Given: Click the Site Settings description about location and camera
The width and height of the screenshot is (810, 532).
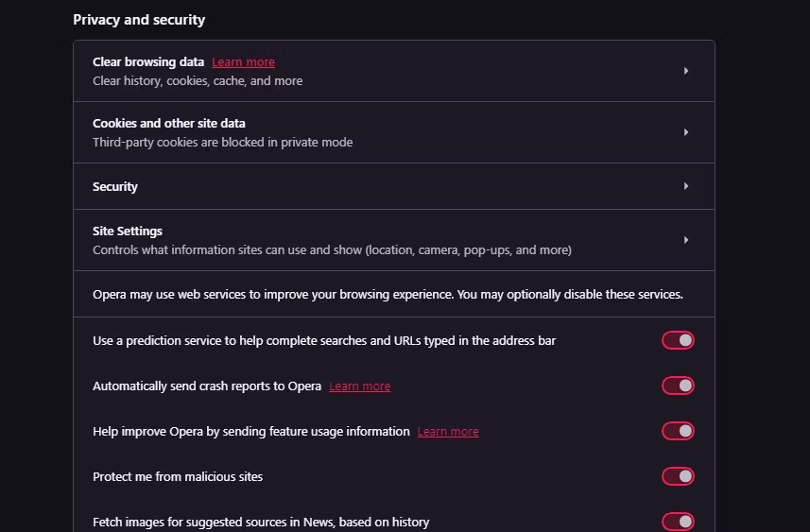Looking at the screenshot, I should tap(332, 250).
